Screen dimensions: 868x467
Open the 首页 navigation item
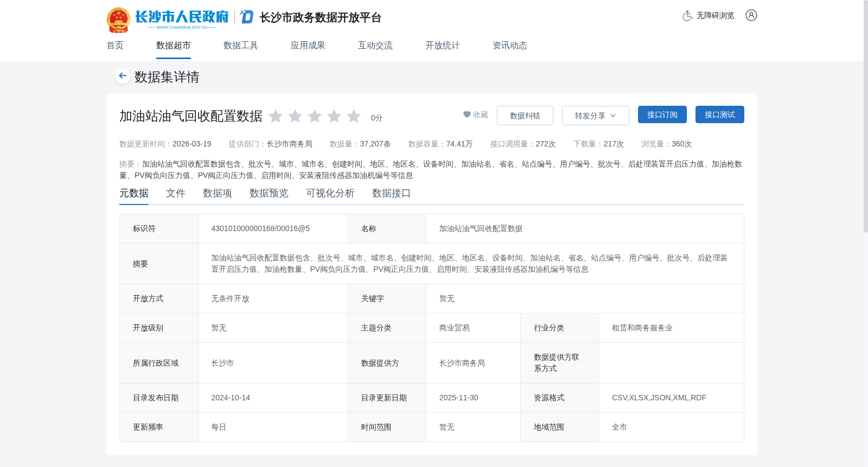(x=115, y=46)
